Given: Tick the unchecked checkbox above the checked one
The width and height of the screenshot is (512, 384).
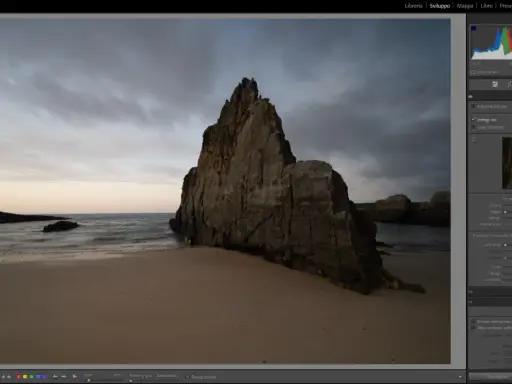Looking at the screenshot, I should click(473, 106).
